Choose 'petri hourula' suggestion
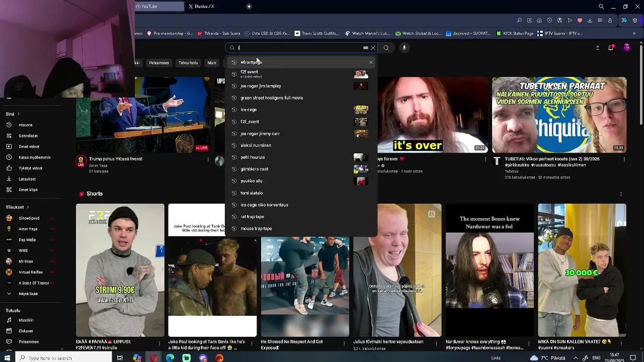The height and width of the screenshot is (362, 644). 301,157
